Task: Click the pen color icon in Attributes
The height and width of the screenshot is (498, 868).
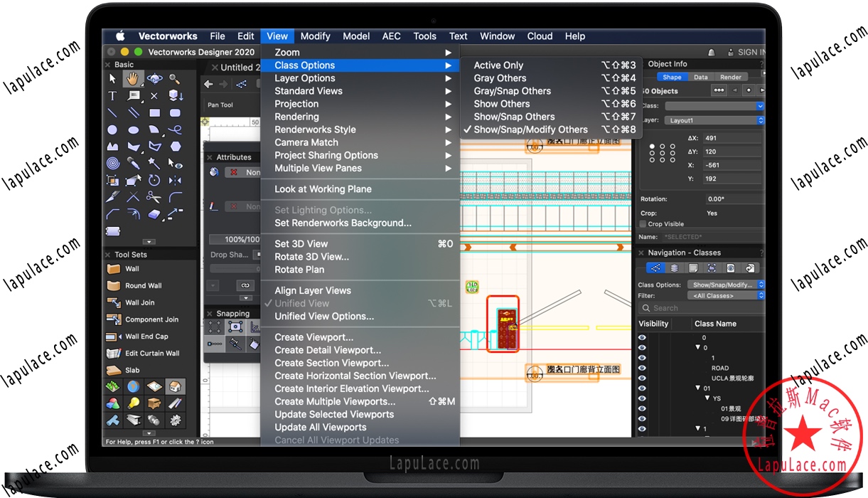Action: [214, 206]
